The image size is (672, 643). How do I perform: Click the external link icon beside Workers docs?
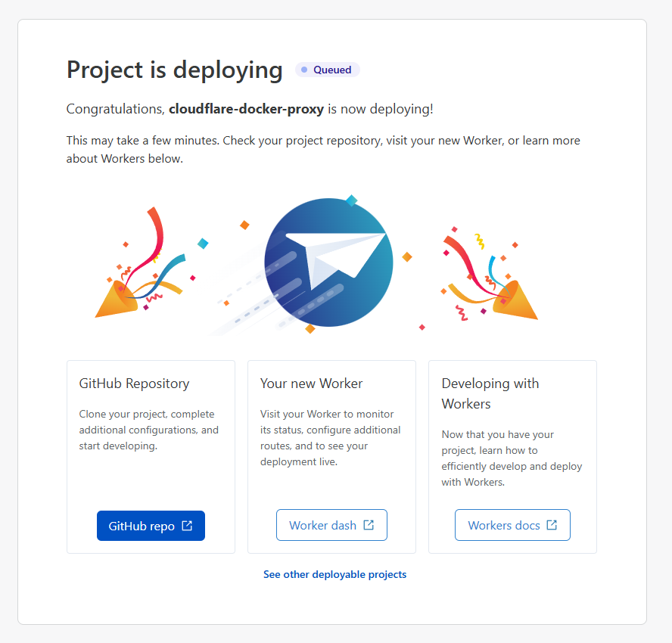pyautogui.click(x=552, y=525)
